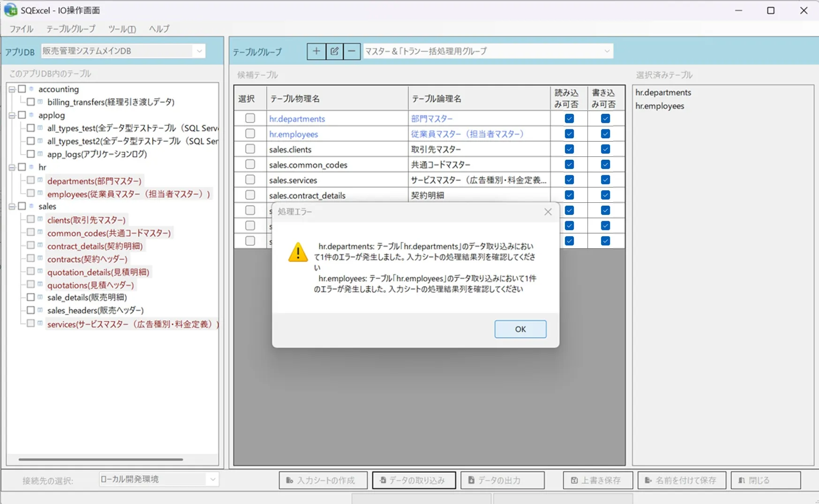Check the accounting schema checkbox

click(x=22, y=89)
